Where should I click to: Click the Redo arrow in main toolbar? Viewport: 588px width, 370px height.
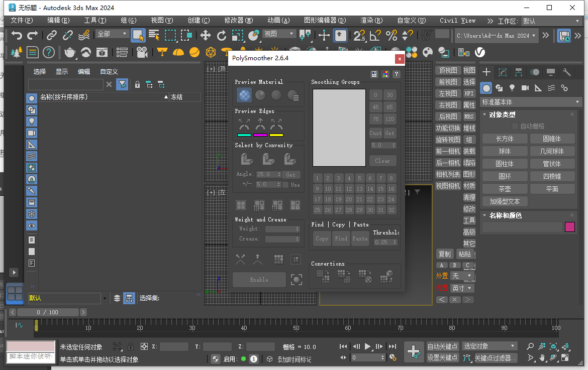pos(33,35)
